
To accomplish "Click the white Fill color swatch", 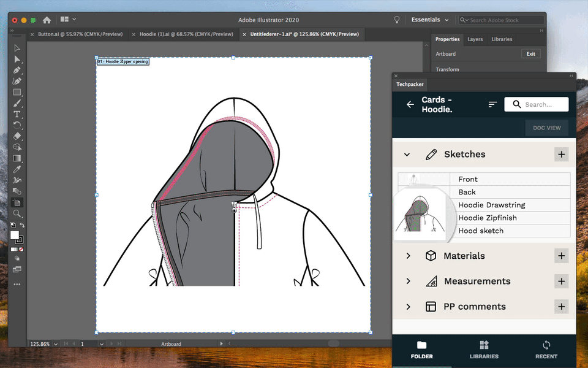I will click(x=14, y=235).
